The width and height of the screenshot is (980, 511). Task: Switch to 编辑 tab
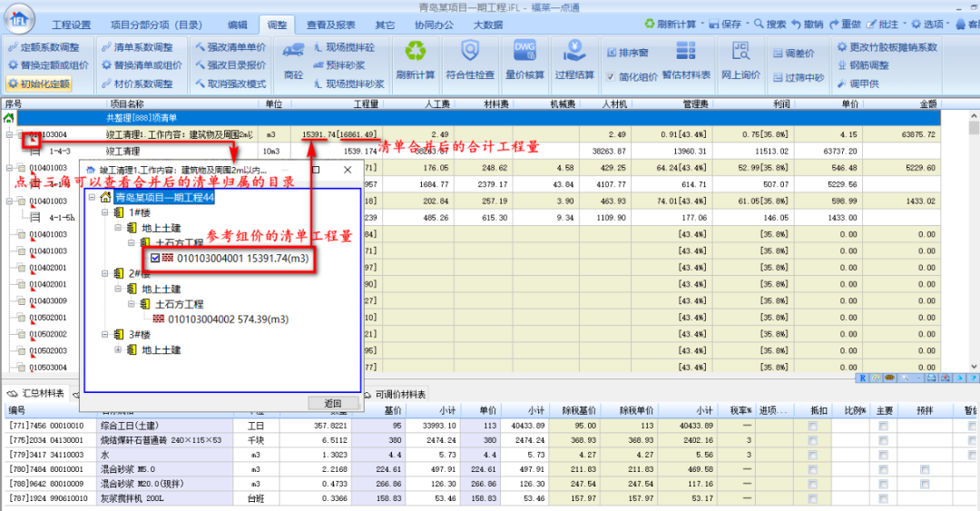[238, 25]
